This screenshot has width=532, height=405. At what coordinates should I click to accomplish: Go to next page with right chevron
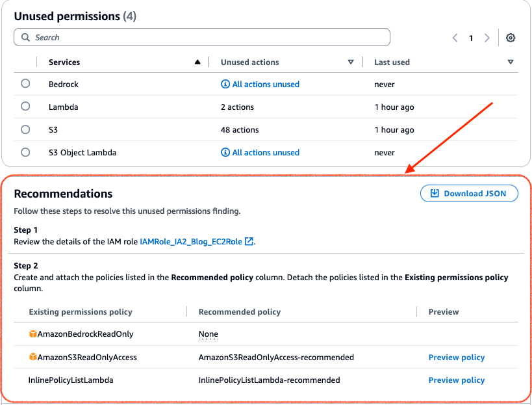[487, 38]
